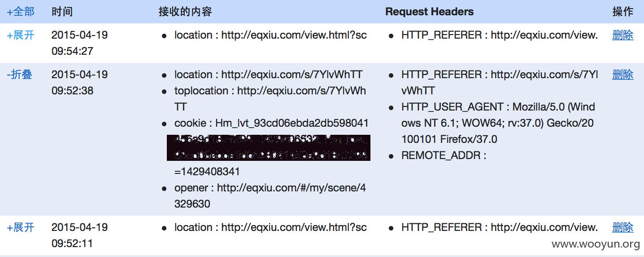Expand all rows with +全部
The height and width of the screenshot is (257, 644).
pyautogui.click(x=21, y=12)
